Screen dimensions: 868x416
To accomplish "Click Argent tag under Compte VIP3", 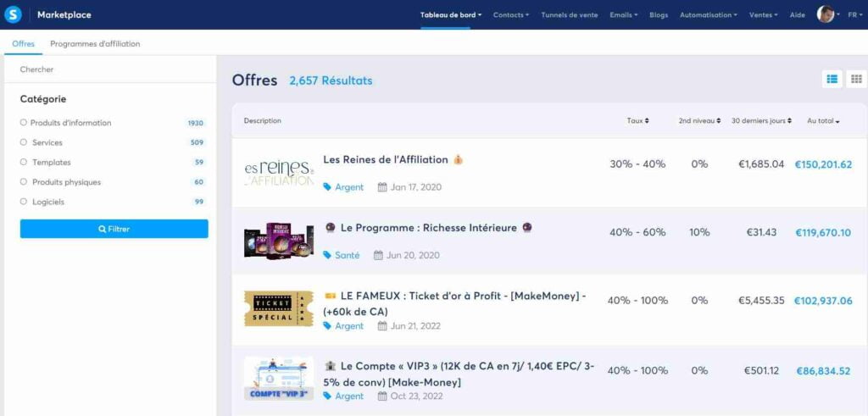I will tap(349, 396).
